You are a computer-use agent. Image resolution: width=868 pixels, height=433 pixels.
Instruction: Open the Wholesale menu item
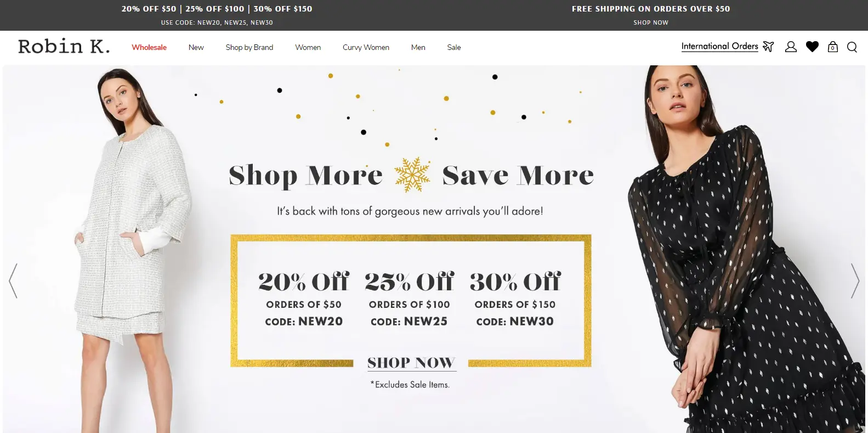coord(149,47)
